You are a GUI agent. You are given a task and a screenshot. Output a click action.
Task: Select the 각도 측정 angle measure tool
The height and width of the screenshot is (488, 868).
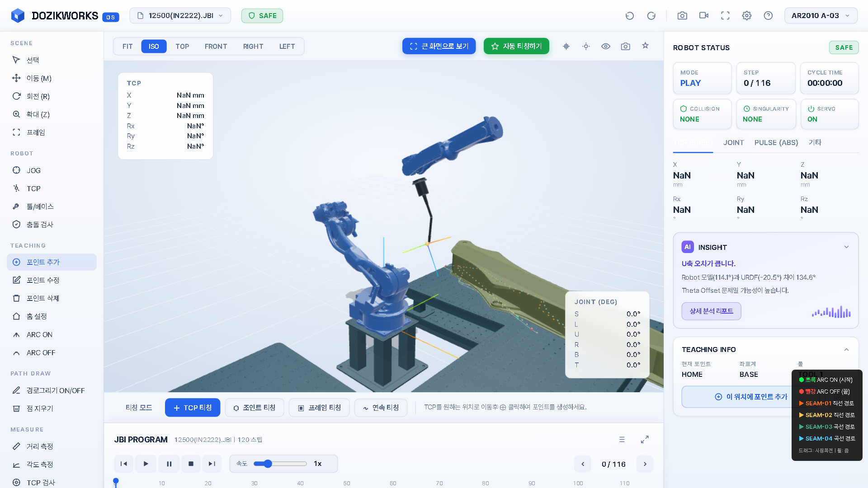click(x=52, y=465)
